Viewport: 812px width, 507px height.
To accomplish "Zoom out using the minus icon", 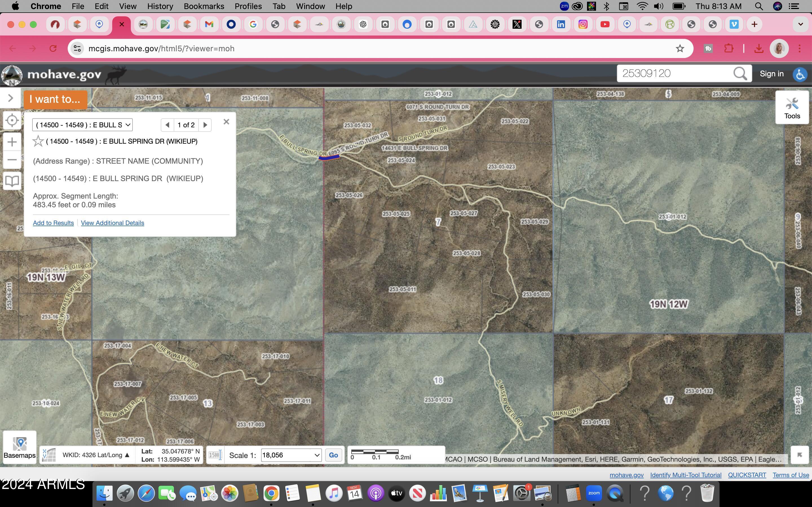I will pos(12,160).
